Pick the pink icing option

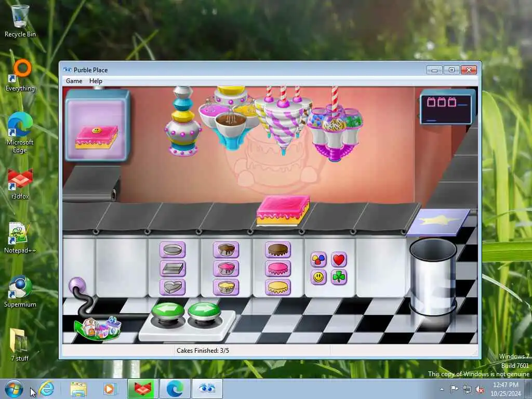pyautogui.click(x=278, y=269)
